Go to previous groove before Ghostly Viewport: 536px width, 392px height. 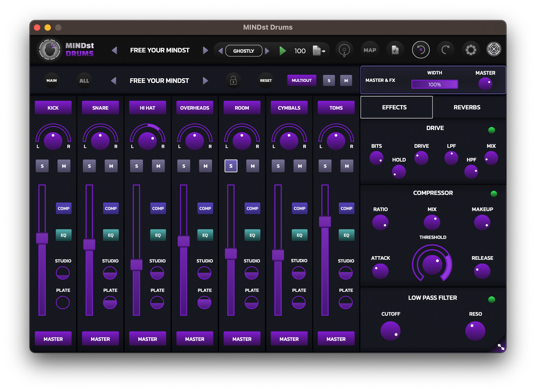tap(220, 51)
